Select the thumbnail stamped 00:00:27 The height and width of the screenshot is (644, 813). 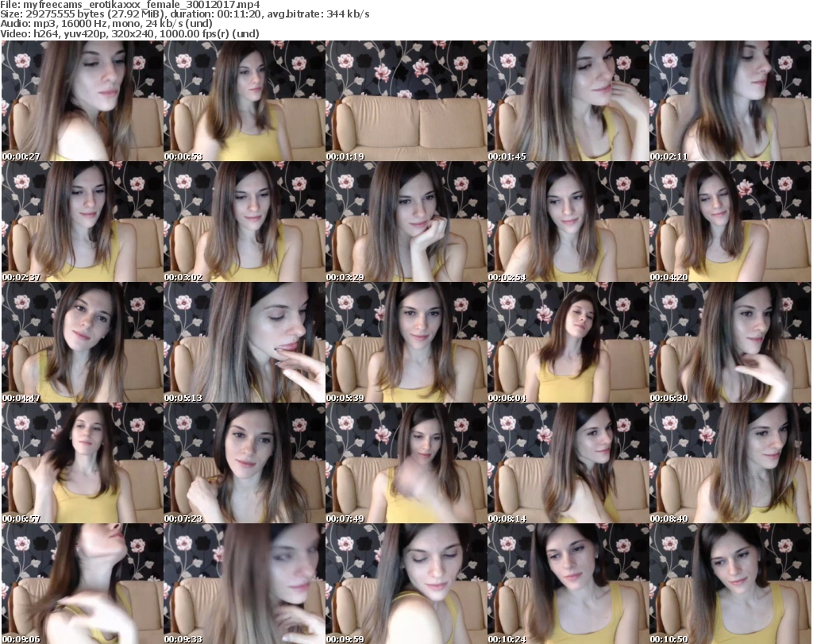pyautogui.click(x=83, y=101)
